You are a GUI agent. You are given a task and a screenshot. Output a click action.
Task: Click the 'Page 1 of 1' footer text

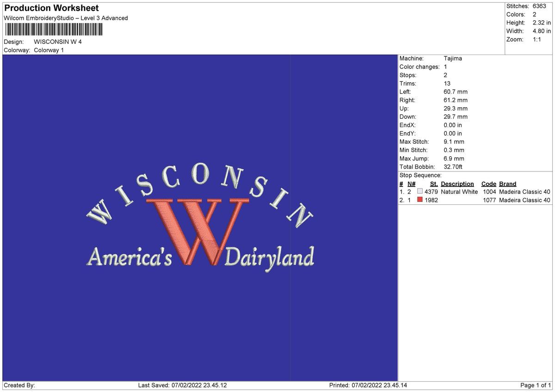536,385
